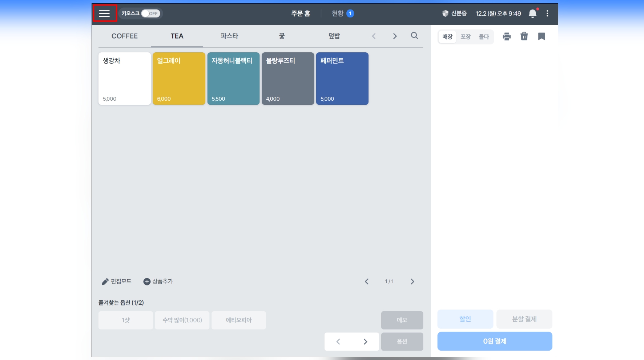This screenshot has width=644, height=360.
Task: Show next favorite options page
Action: click(365, 341)
